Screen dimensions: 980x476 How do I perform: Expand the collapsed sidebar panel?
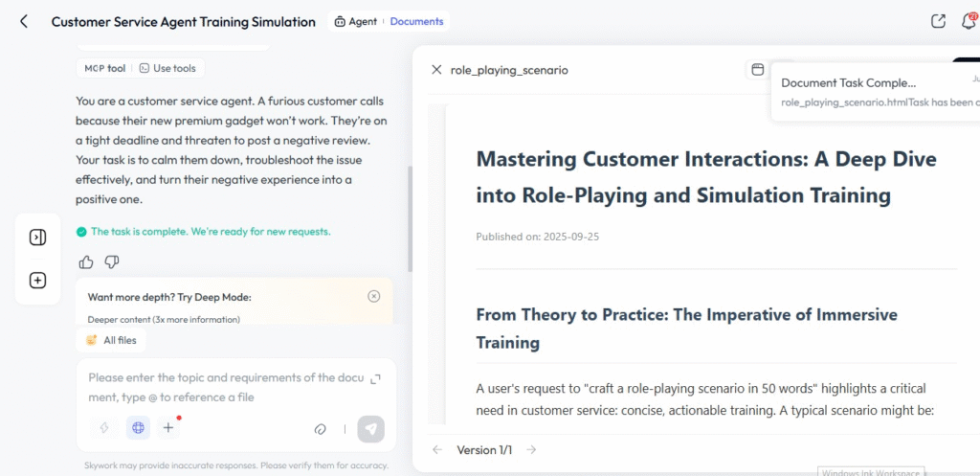coord(37,238)
